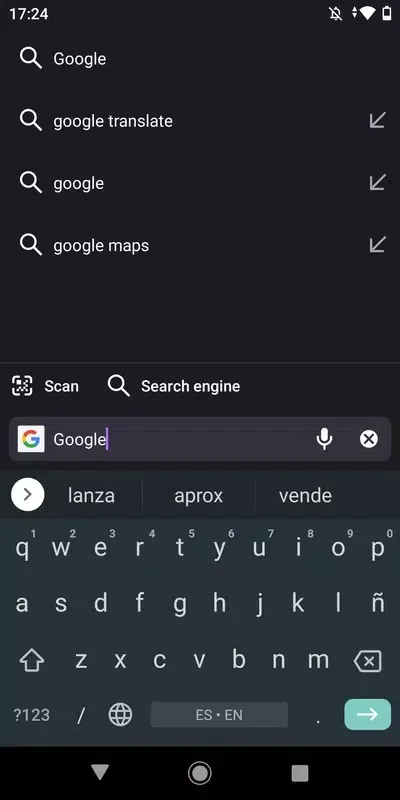Pick the 'vende' word suggestion
Image resolution: width=400 pixels, height=800 pixels.
pos(305,495)
